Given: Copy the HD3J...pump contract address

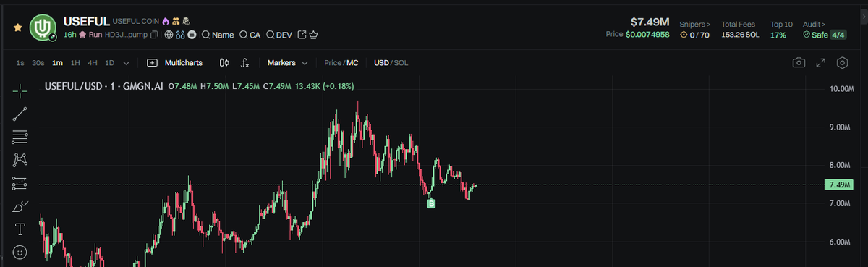Looking at the screenshot, I should tap(153, 34).
